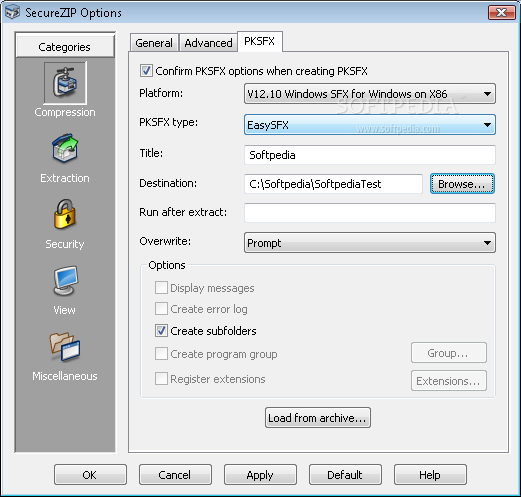Click the Run after extract field
Viewport: 521px width, 497px height.
pos(370,213)
